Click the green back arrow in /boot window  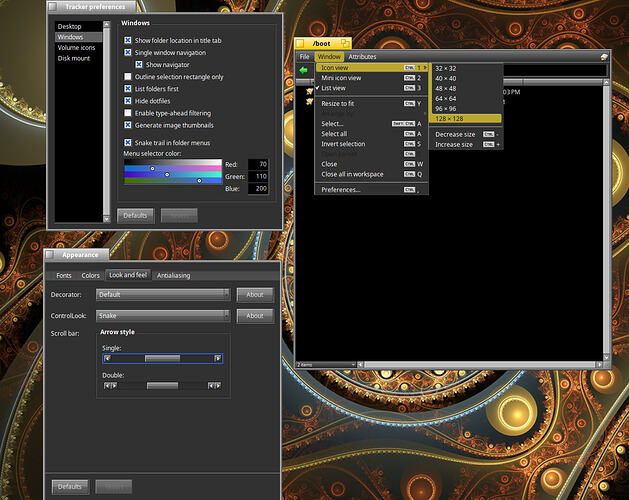304,70
